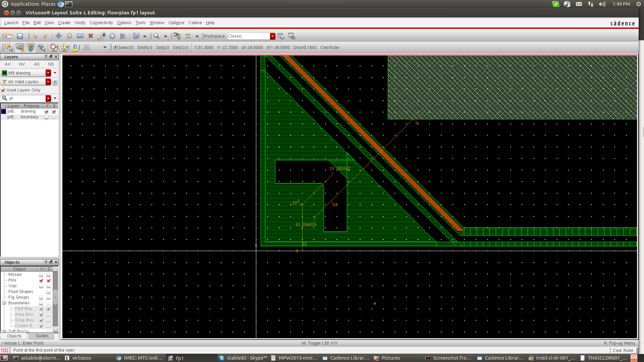Toggle Pins selectable checkbox

point(49,280)
